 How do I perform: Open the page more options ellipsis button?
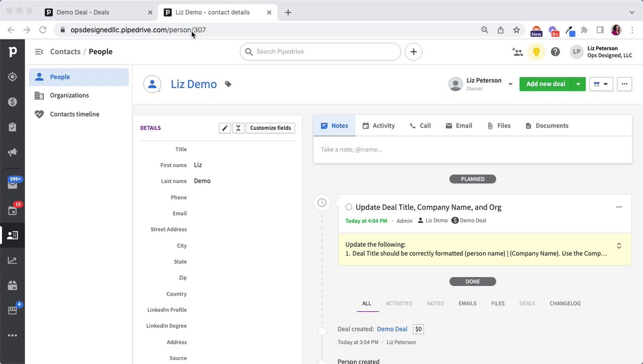point(624,84)
